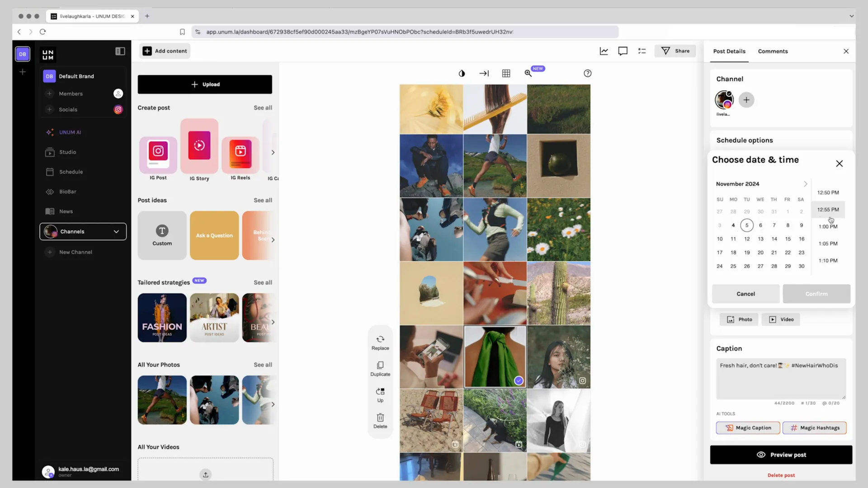Click the Replace content icon

(x=379, y=338)
